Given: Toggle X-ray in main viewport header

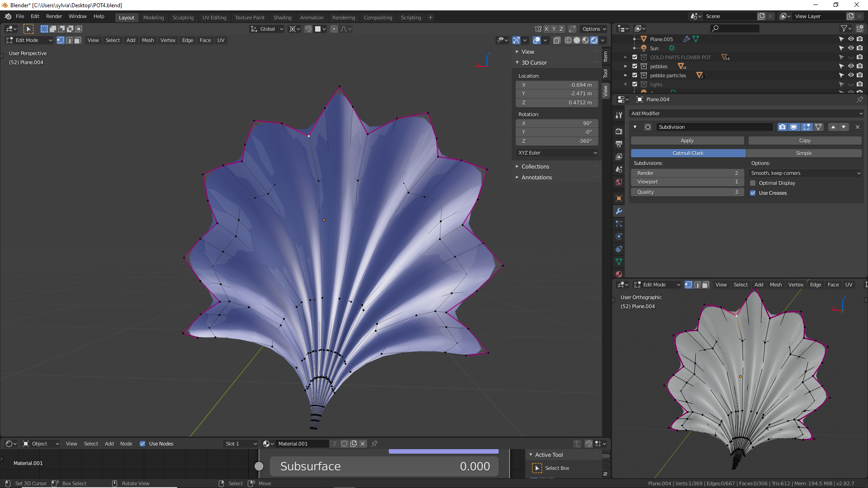Looking at the screenshot, I should pyautogui.click(x=557, y=40).
